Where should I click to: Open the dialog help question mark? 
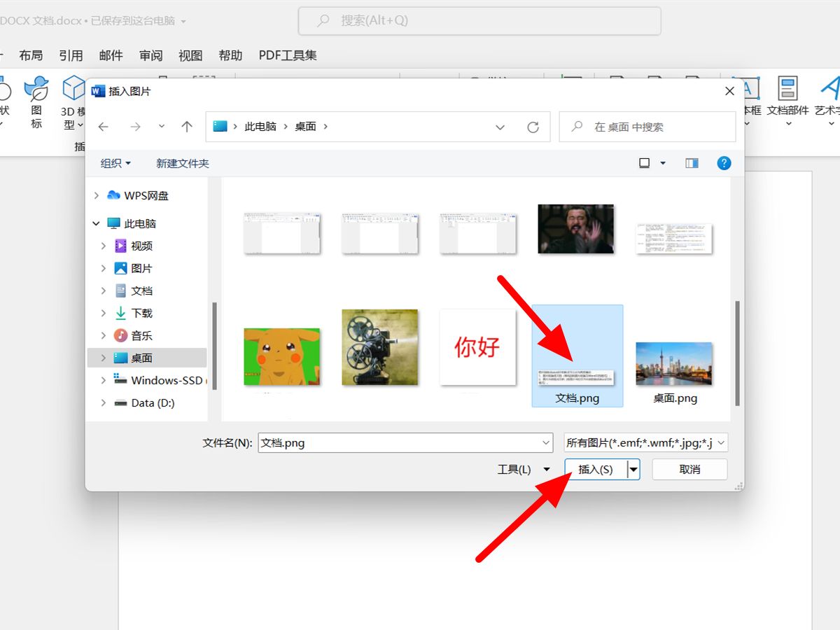[x=724, y=162]
